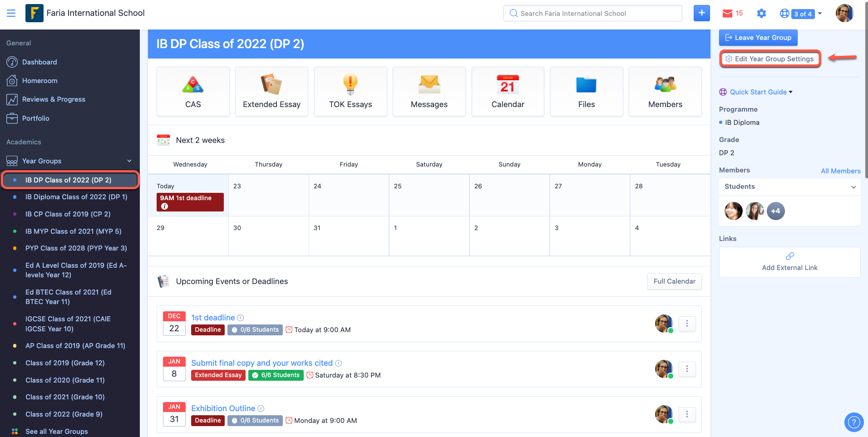Open three-dot menu for Submit final copy
Viewport: 868px width, 437px height.
(x=687, y=369)
